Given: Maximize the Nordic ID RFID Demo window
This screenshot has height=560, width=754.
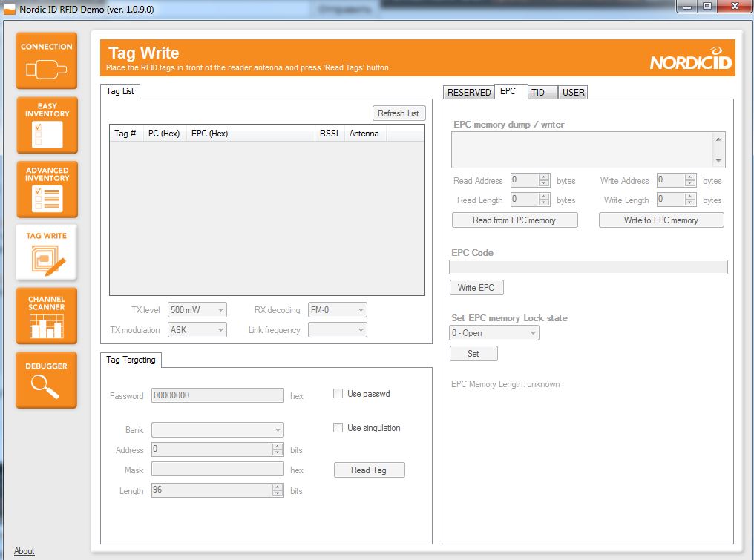Looking at the screenshot, I should coord(707,6).
